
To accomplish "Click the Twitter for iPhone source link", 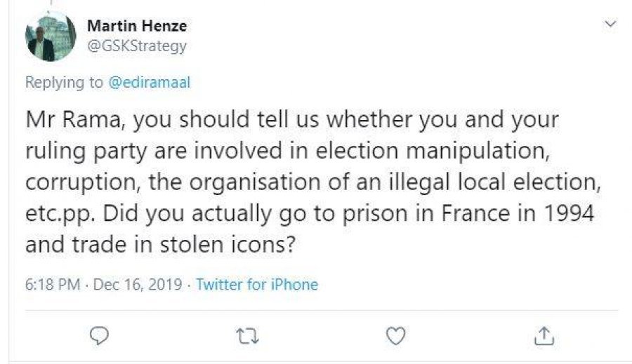I will tap(256, 285).
